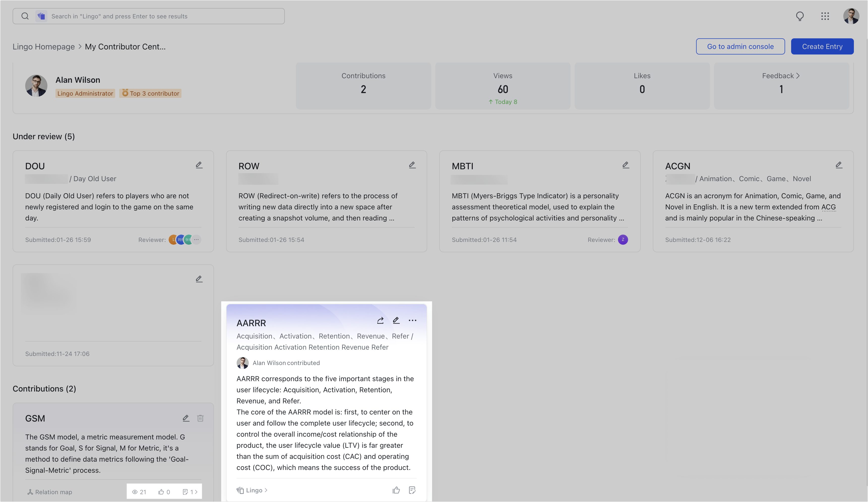Open the edit pencil on the ROW entry
Viewport: 868px width, 502px height.
tap(412, 165)
